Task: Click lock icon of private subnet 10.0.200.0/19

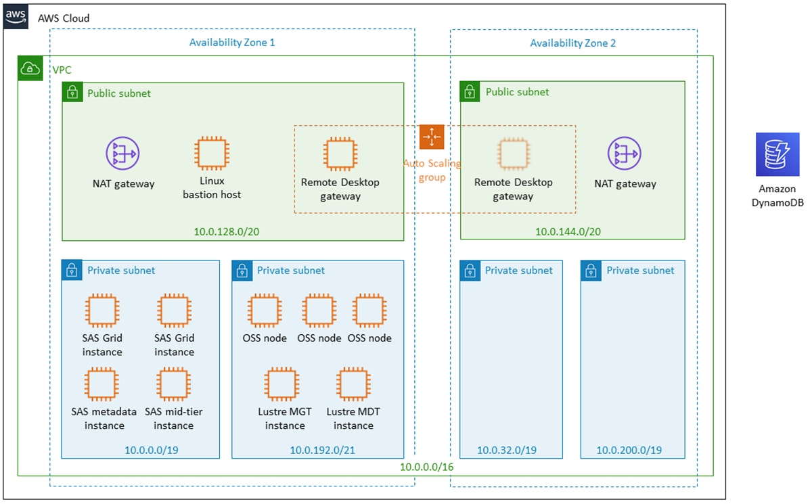Action: (591, 271)
